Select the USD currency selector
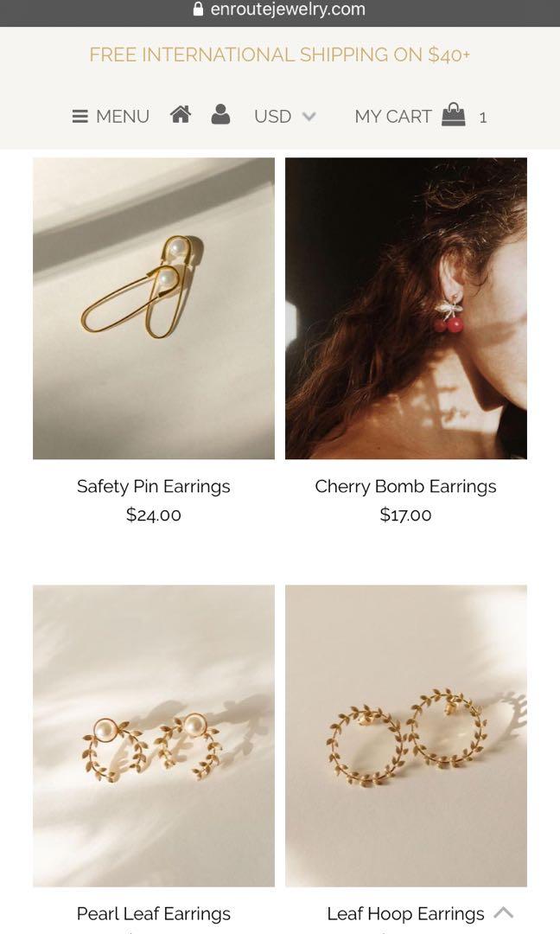 click(x=284, y=116)
